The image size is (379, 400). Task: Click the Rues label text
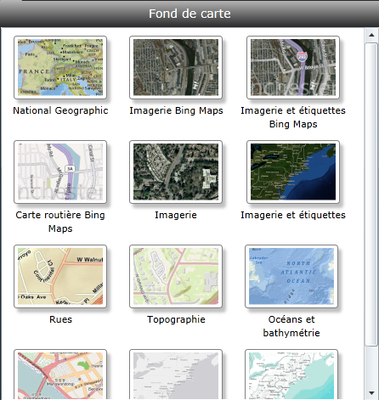(x=61, y=319)
